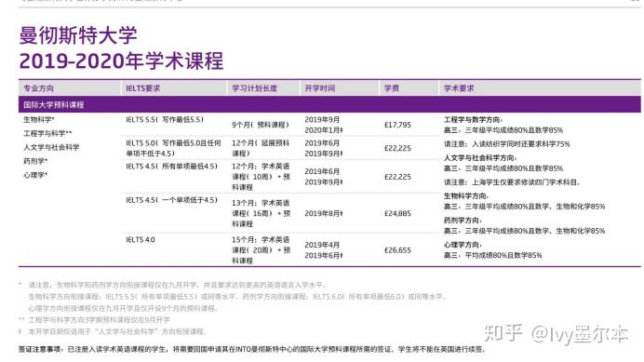Viewport: 644px width, 362px height.
Task: Select the 学习计划长度 column header
Action: click(255, 88)
